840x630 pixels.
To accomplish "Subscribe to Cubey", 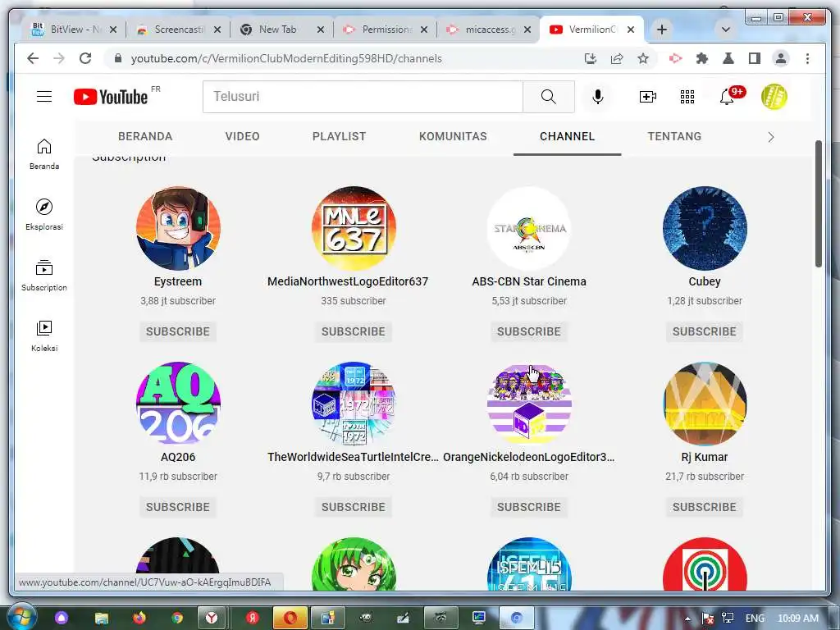I will click(x=705, y=331).
